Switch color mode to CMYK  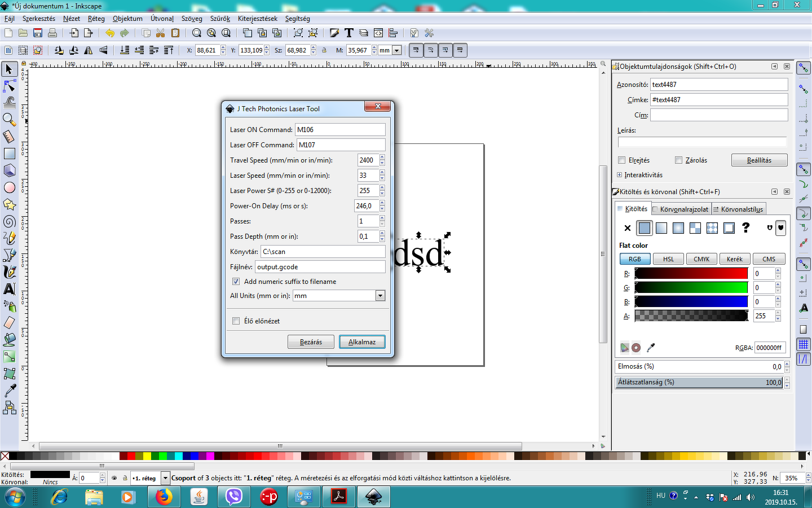click(x=701, y=259)
